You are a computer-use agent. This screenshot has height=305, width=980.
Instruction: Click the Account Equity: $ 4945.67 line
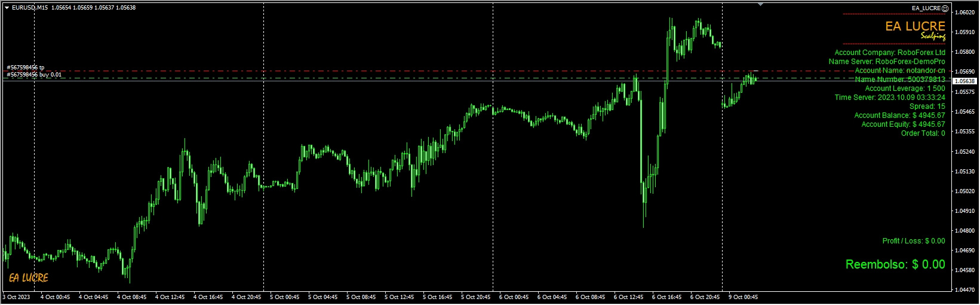point(903,124)
